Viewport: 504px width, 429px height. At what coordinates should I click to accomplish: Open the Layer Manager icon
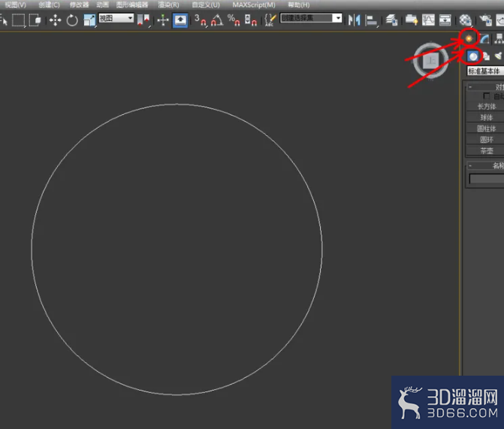pyautogui.click(x=392, y=20)
